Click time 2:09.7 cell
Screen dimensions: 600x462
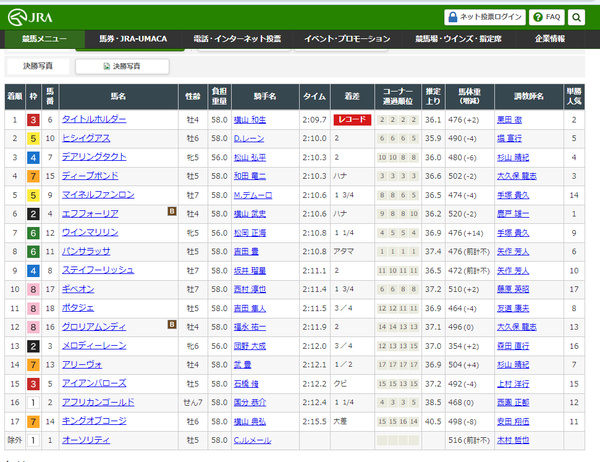click(x=315, y=120)
